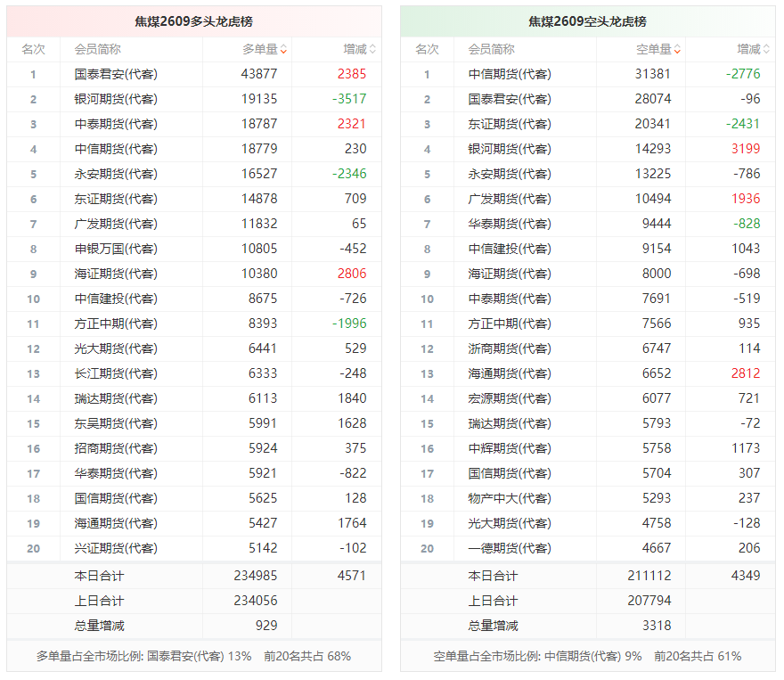Sort long table by 增减 arrows
This screenshot has height=680, width=784.
(x=372, y=50)
